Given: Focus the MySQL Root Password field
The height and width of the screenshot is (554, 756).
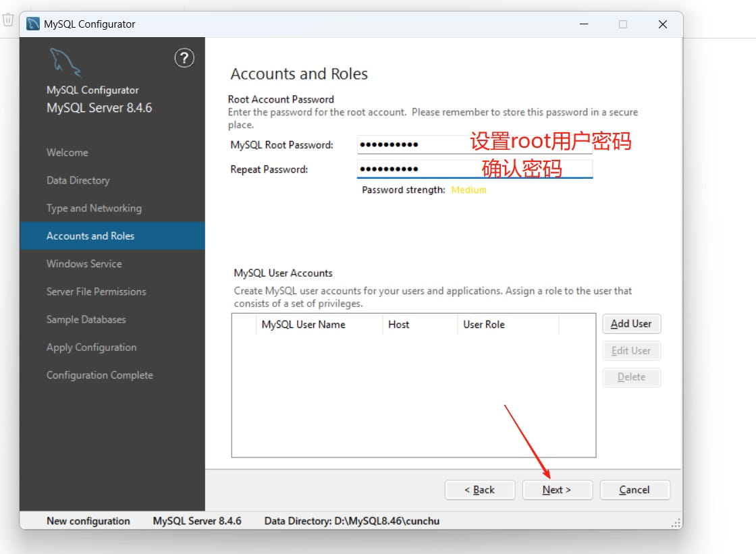Looking at the screenshot, I should [475, 144].
